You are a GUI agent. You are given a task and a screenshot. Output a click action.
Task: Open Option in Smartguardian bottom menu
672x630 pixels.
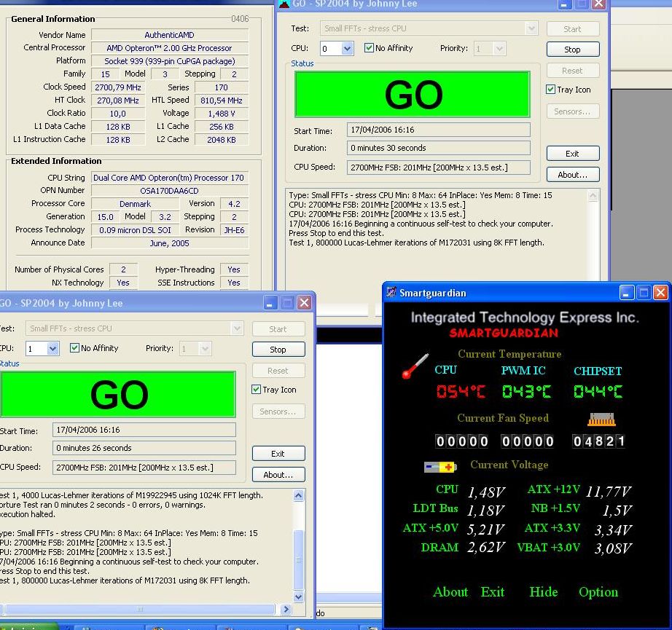[598, 592]
